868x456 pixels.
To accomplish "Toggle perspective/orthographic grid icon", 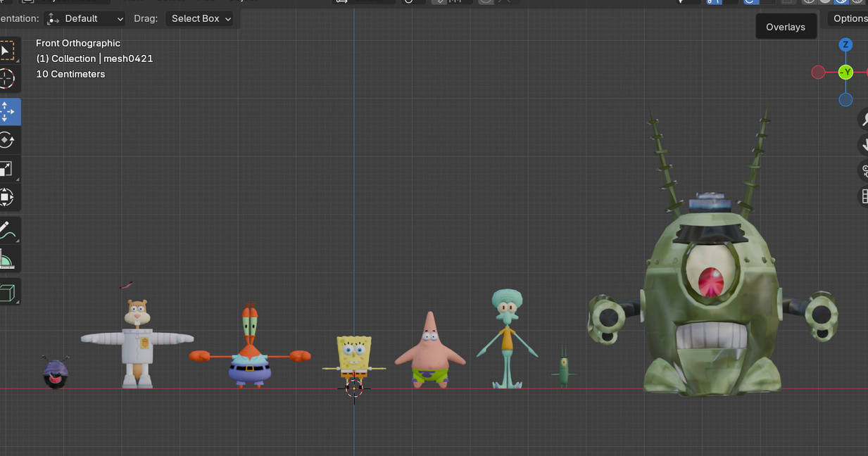I will click(x=864, y=196).
